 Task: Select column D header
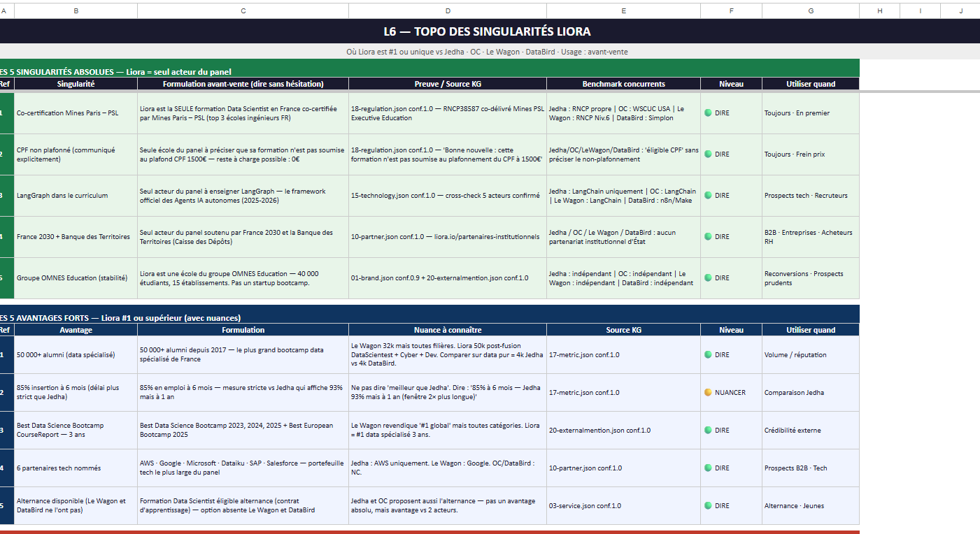pyautogui.click(x=448, y=10)
